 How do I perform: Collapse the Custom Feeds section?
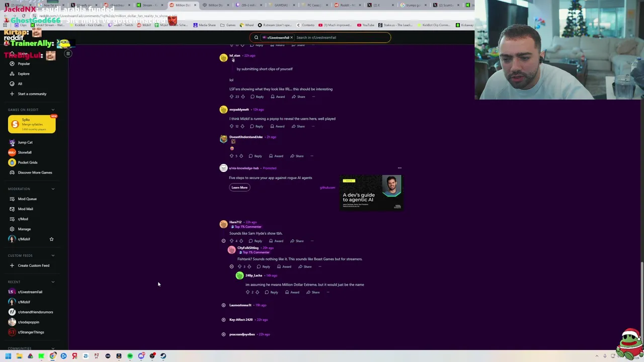pyautogui.click(x=53, y=255)
